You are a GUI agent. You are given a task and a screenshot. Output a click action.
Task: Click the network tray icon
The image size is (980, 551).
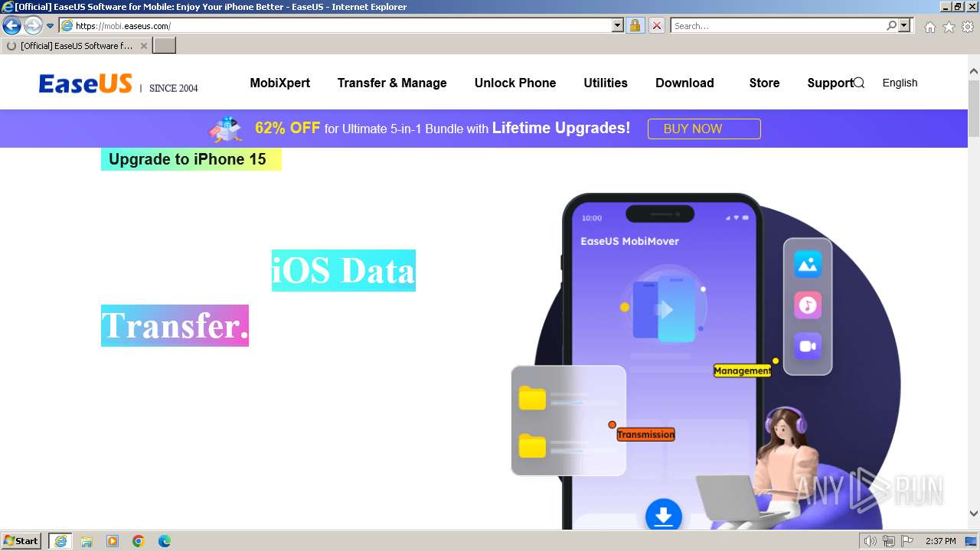click(889, 541)
